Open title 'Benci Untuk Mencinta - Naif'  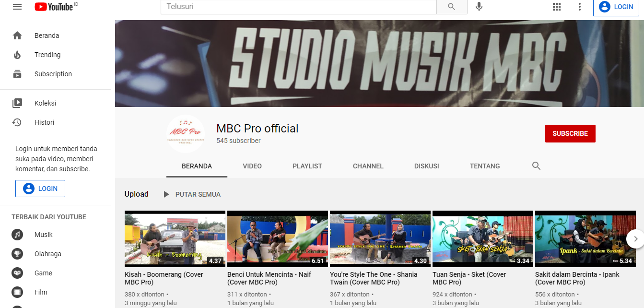tap(269, 278)
